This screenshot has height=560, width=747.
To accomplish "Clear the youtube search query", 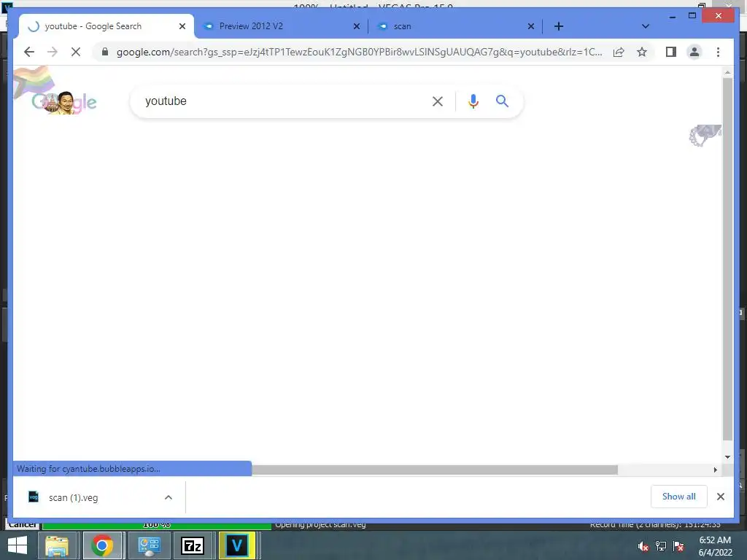I will click(x=438, y=101).
